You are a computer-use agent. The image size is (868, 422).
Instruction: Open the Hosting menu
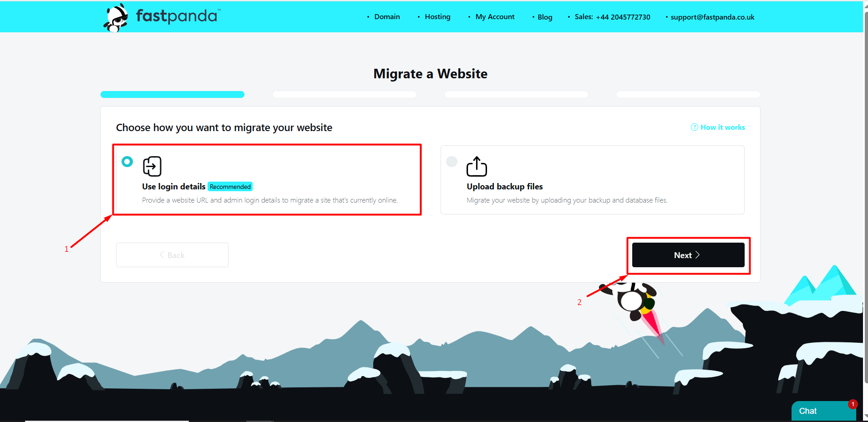[437, 17]
